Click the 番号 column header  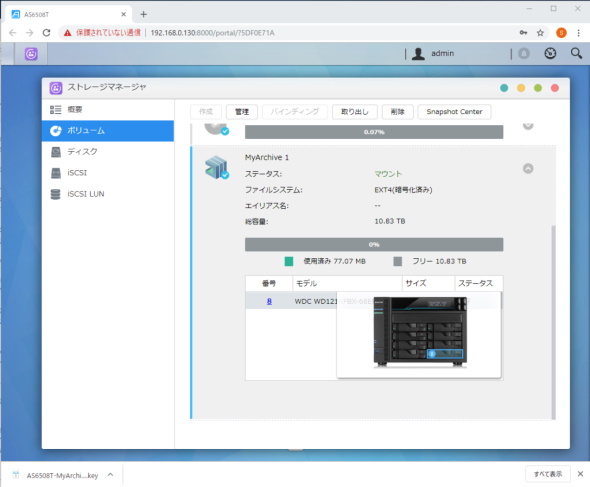(269, 283)
